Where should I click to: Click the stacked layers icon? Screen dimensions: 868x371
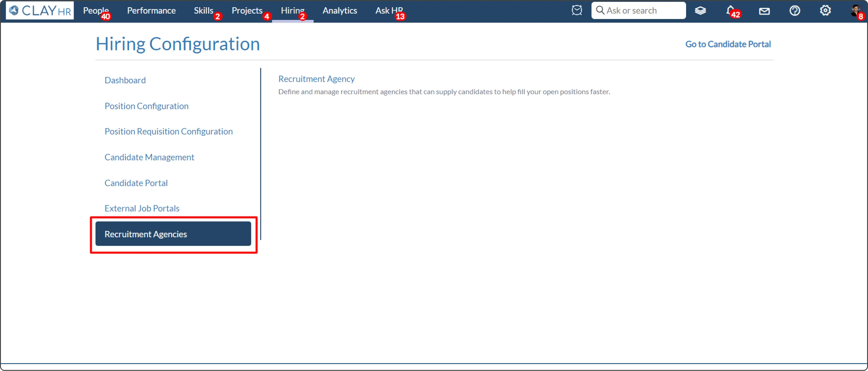[700, 11]
